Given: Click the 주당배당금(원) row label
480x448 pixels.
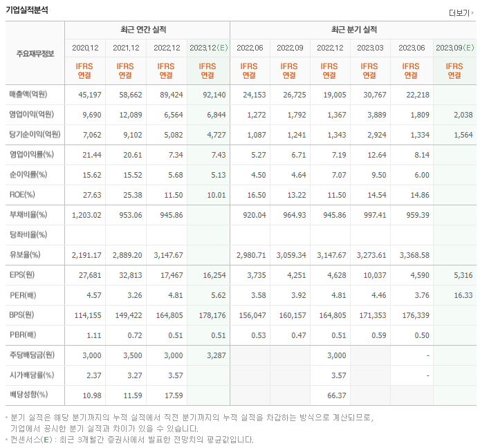Looking at the screenshot, I should tap(32, 355).
